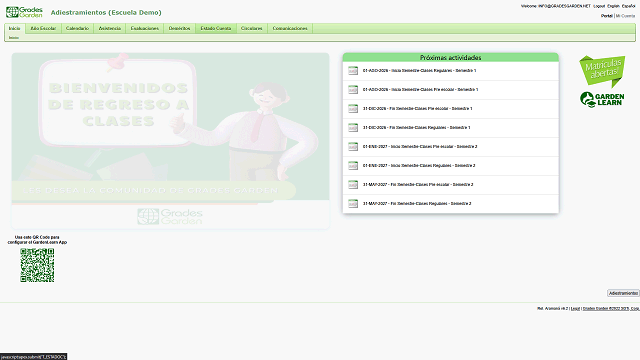The width and height of the screenshot is (640, 360).
Task: Click calendar icon for 31-DIC Clases Regulares Semestre 1
Action: pos(353,127)
